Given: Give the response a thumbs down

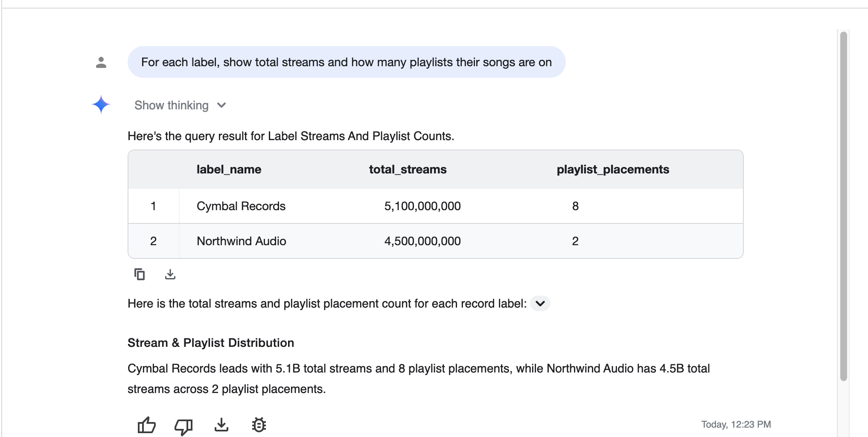Looking at the screenshot, I should [x=184, y=425].
